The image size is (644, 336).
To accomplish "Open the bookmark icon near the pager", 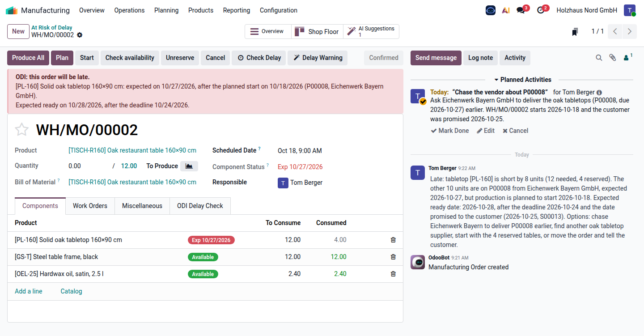I will point(575,32).
